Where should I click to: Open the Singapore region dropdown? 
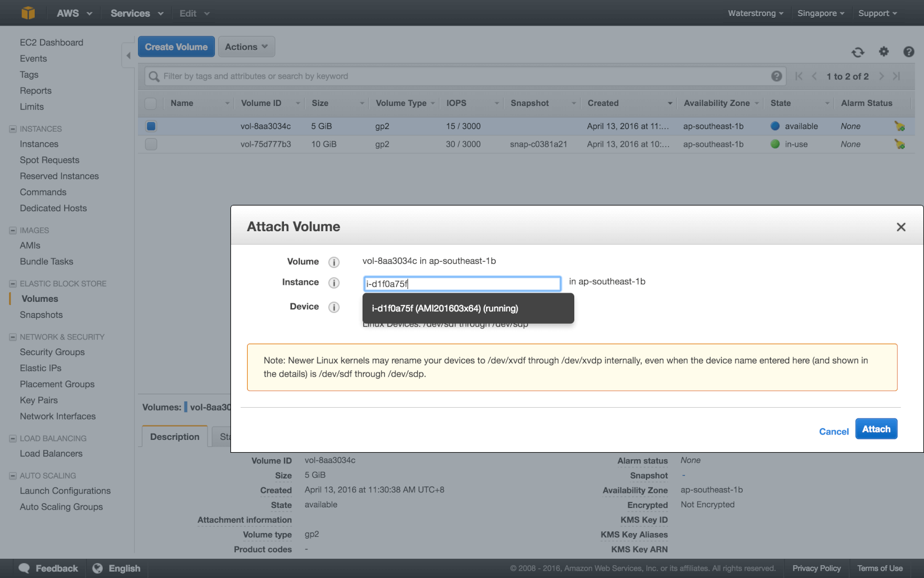coord(821,13)
